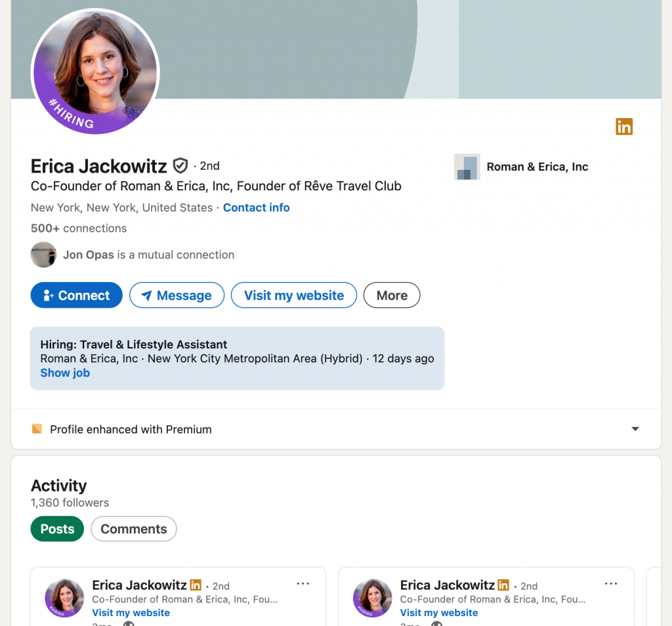Screen dimensions: 672x626
Task: Click the Roman & Erica company logo
Action: [x=467, y=167]
